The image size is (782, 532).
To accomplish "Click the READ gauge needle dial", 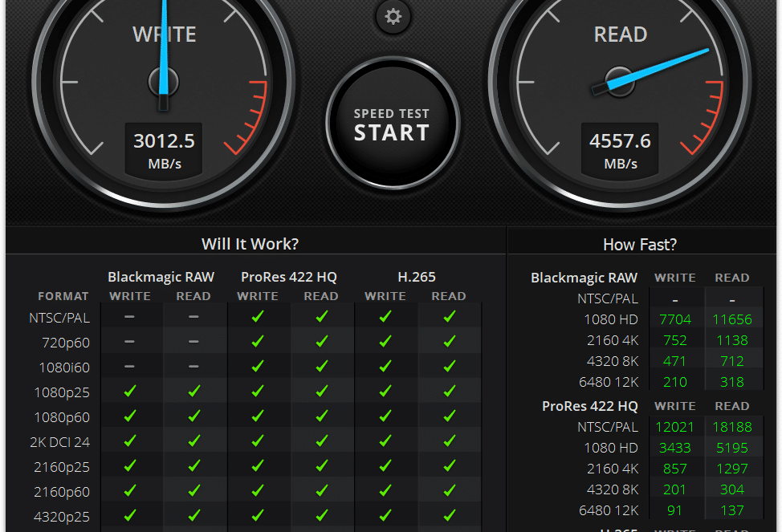I will pyautogui.click(x=620, y=82).
